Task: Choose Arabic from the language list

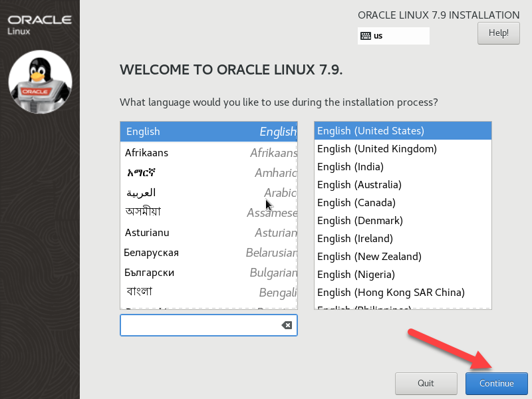Action: click(208, 193)
